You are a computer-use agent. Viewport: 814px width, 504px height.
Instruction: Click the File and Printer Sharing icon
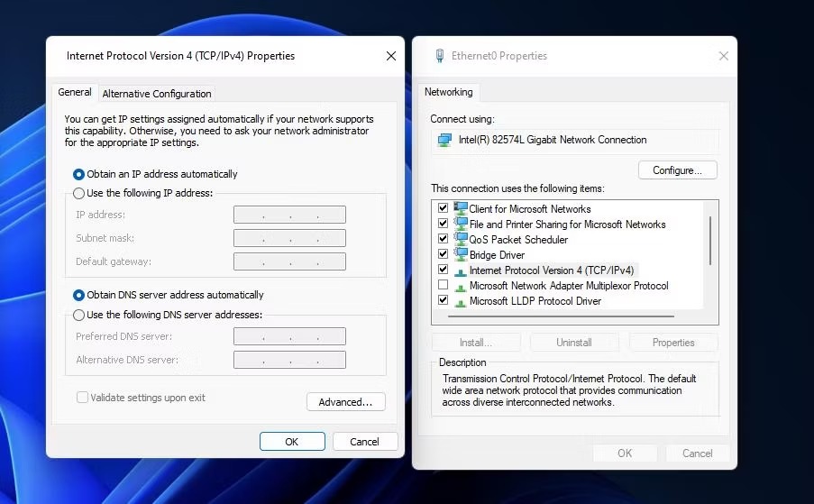461,224
